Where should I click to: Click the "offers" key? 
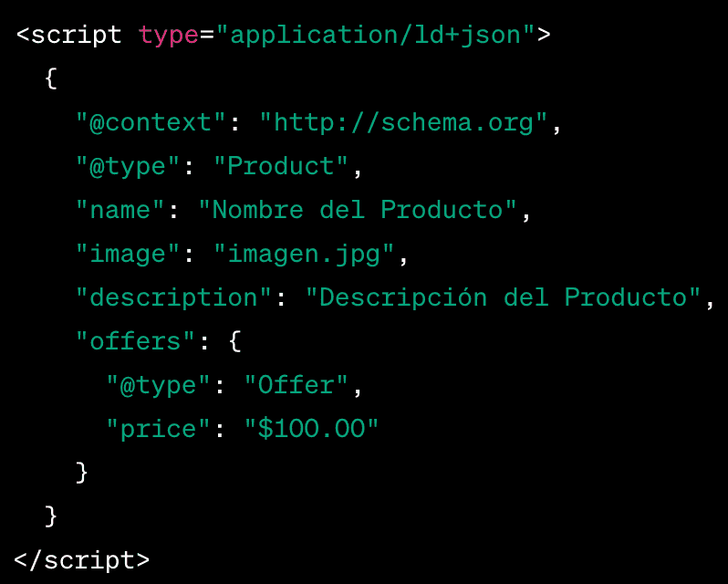[135, 341]
